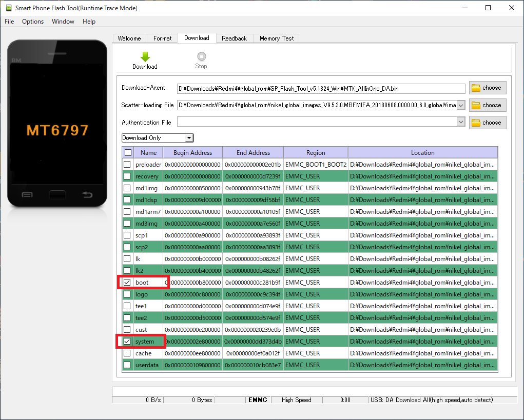Click the recovery end address 0x0000000000d7239f
Screen dimensions: 524x420
pos(253,176)
